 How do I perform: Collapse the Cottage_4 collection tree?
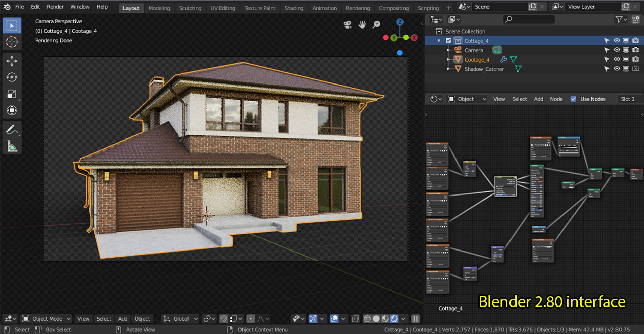(439, 41)
